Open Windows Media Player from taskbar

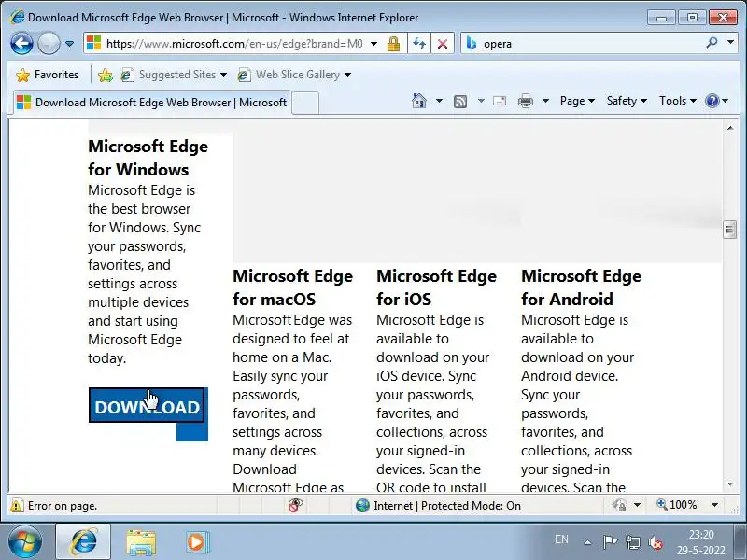pos(196,542)
